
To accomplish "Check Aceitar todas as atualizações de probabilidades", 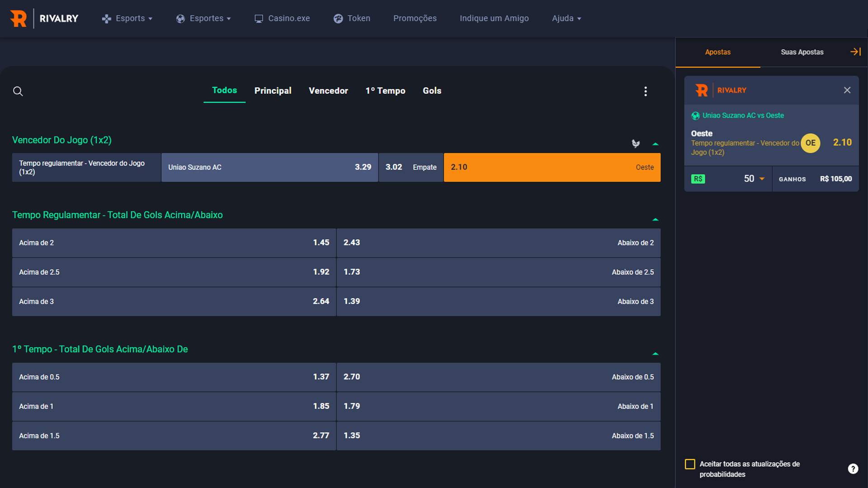I will click(690, 464).
